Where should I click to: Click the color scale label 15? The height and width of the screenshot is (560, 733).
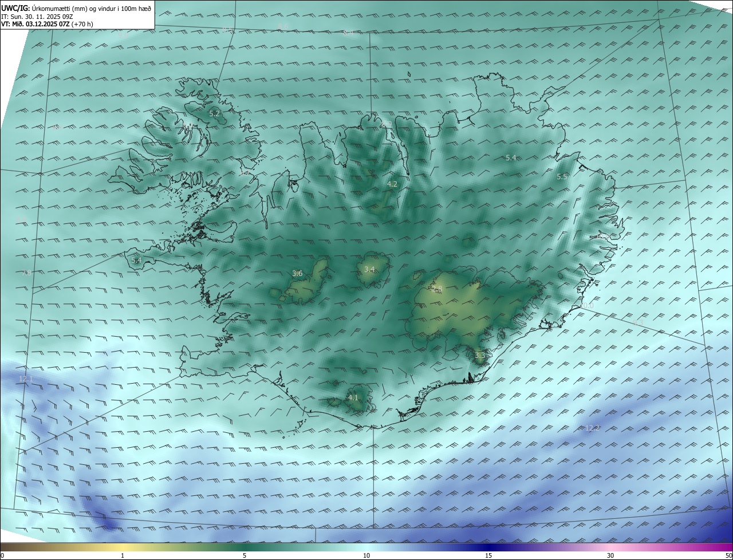click(488, 555)
